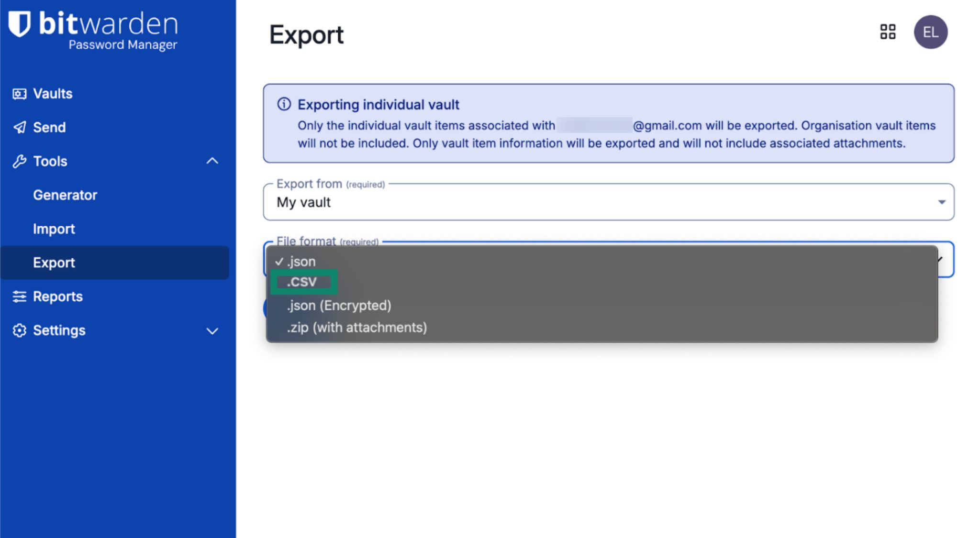Click the info icon in export notice
The image size is (980, 538).
coord(284,104)
